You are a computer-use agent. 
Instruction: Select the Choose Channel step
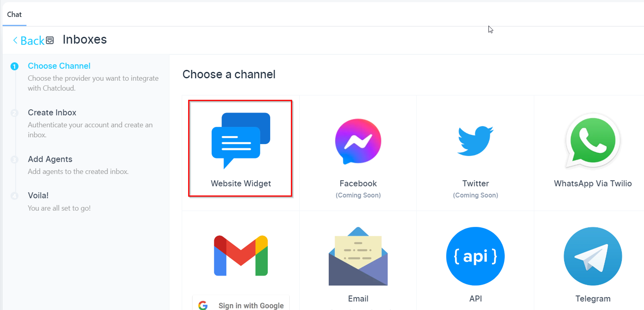(59, 66)
